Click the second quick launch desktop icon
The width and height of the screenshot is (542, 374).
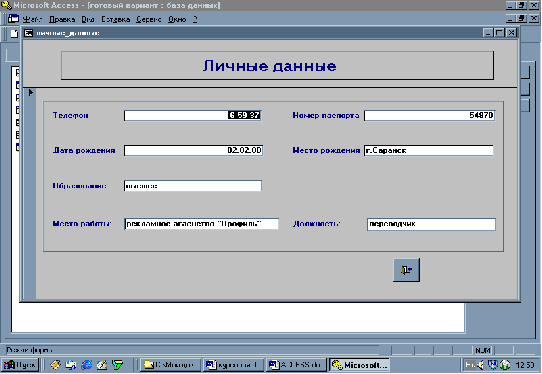pyautogui.click(x=71, y=365)
